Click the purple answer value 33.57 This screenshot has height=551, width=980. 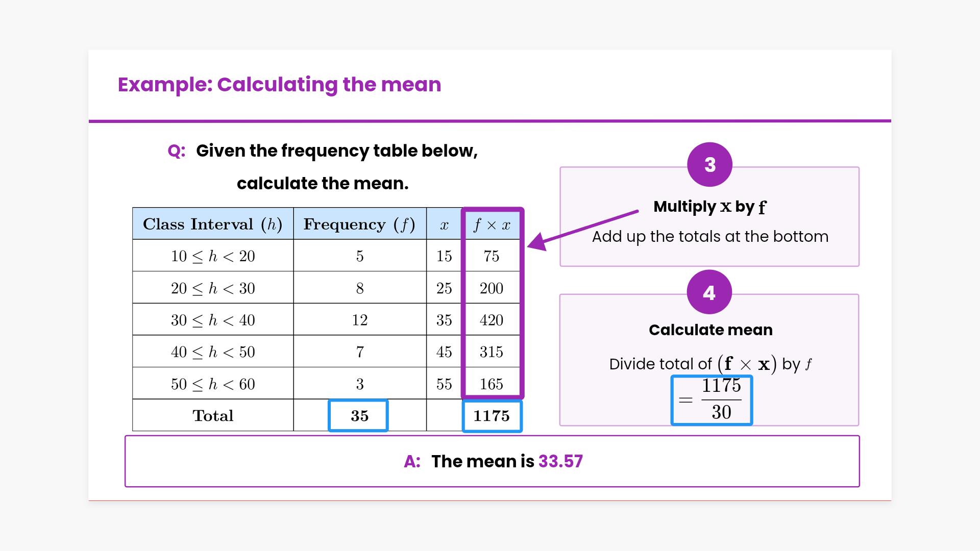pos(560,461)
